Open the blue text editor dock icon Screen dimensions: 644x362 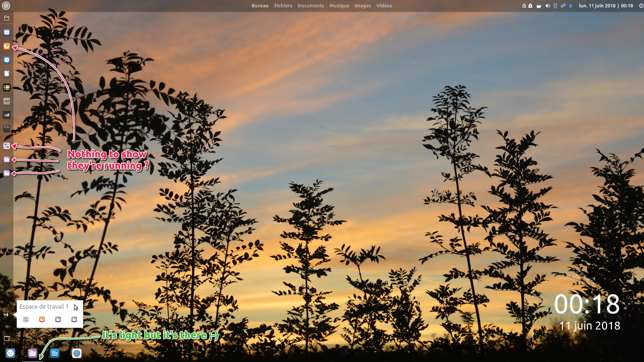pos(55,353)
